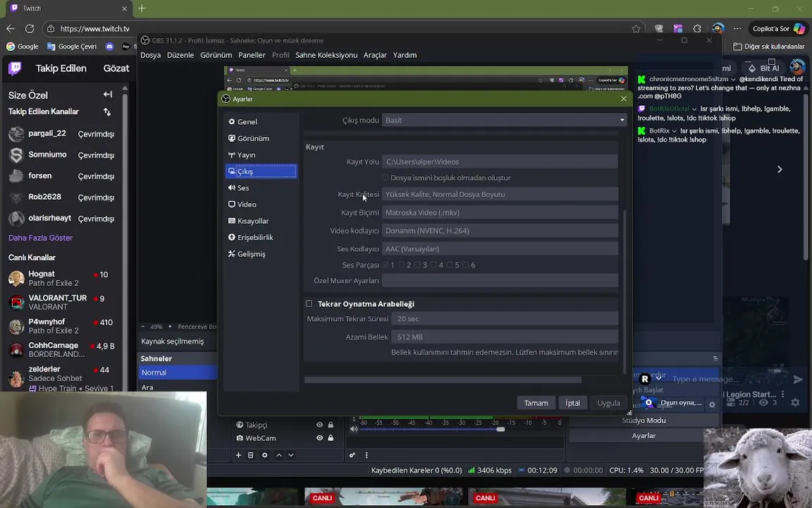Toggle Ses Parçası 2 checkbox
This screenshot has width=812, height=508.
tap(401, 265)
